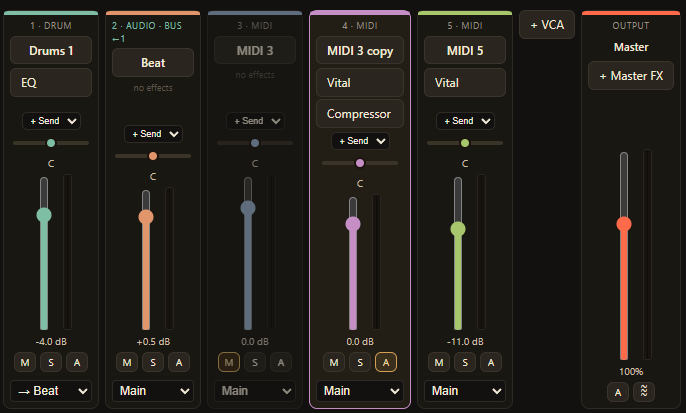
Task: Open the +Send dropdown on Drums 1
Action: (x=51, y=121)
